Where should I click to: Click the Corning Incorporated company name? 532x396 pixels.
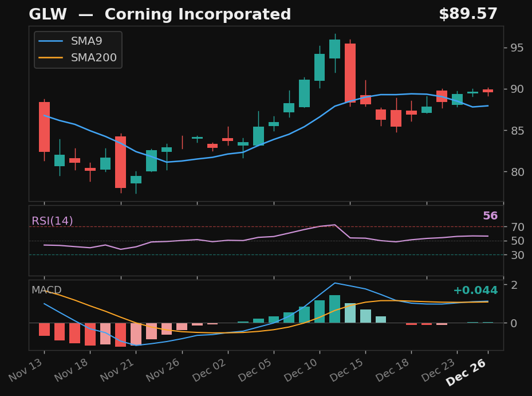tap(198, 14)
